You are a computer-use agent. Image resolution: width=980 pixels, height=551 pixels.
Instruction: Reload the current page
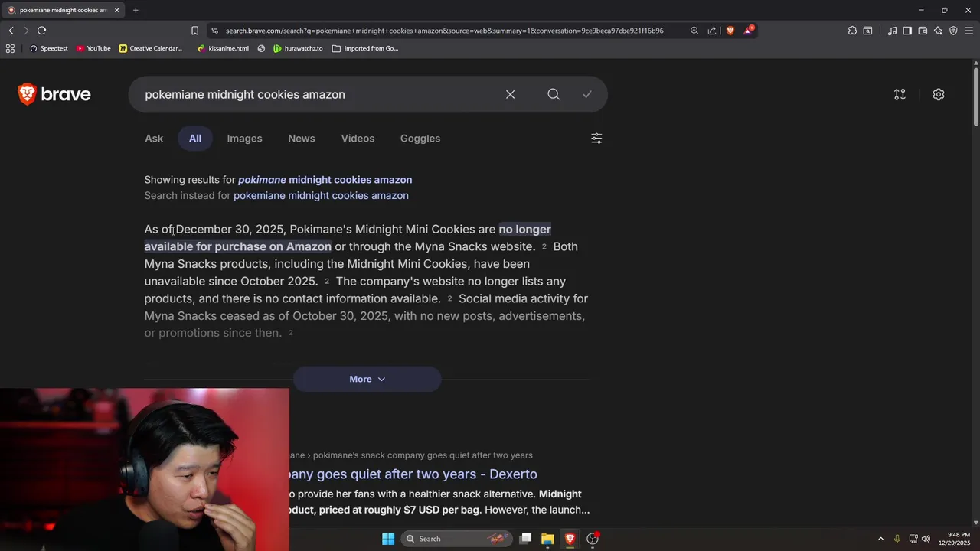click(x=41, y=31)
